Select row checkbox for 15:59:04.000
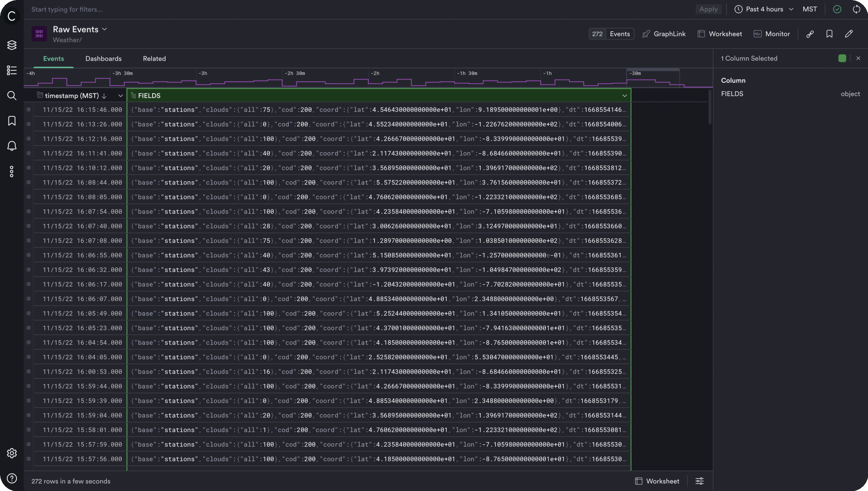Image resolution: width=868 pixels, height=491 pixels. 29,415
